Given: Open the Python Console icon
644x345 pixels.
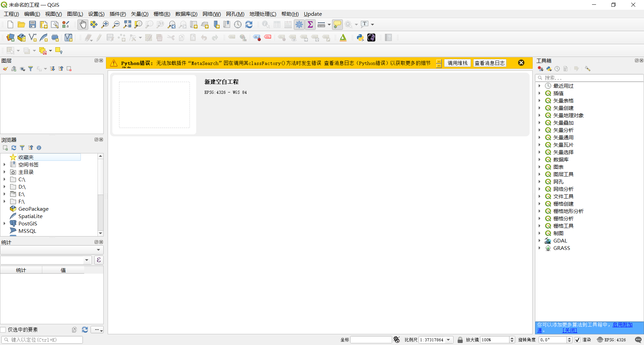Looking at the screenshot, I should [360, 38].
